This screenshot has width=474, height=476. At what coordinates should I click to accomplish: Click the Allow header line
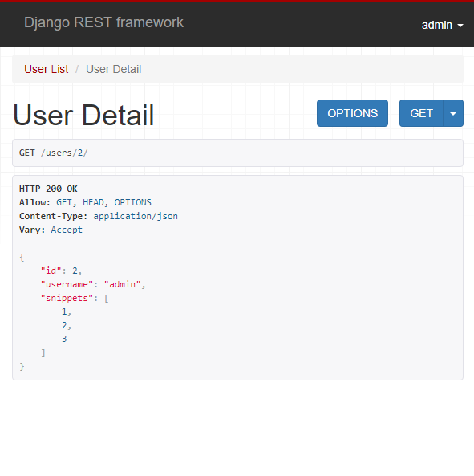85,202
